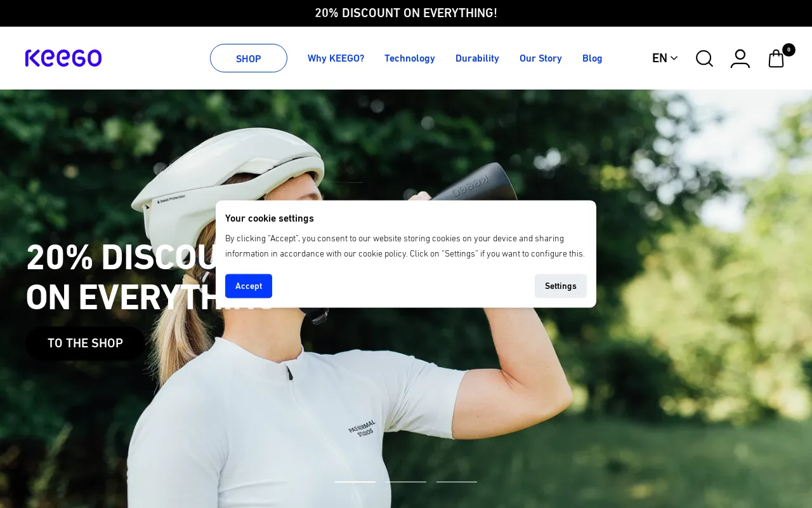The height and width of the screenshot is (508, 812).
Task: Open the Why KEEGO? page
Action: coord(336,58)
